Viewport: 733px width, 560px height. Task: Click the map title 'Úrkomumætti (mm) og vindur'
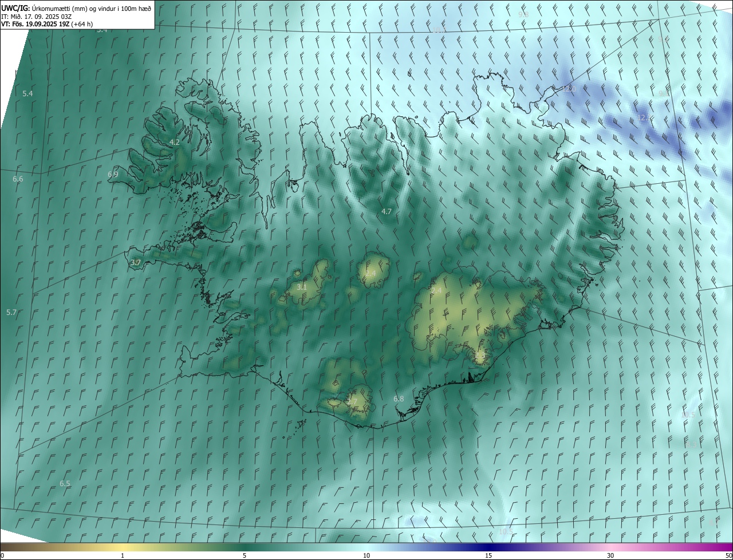click(x=75, y=8)
